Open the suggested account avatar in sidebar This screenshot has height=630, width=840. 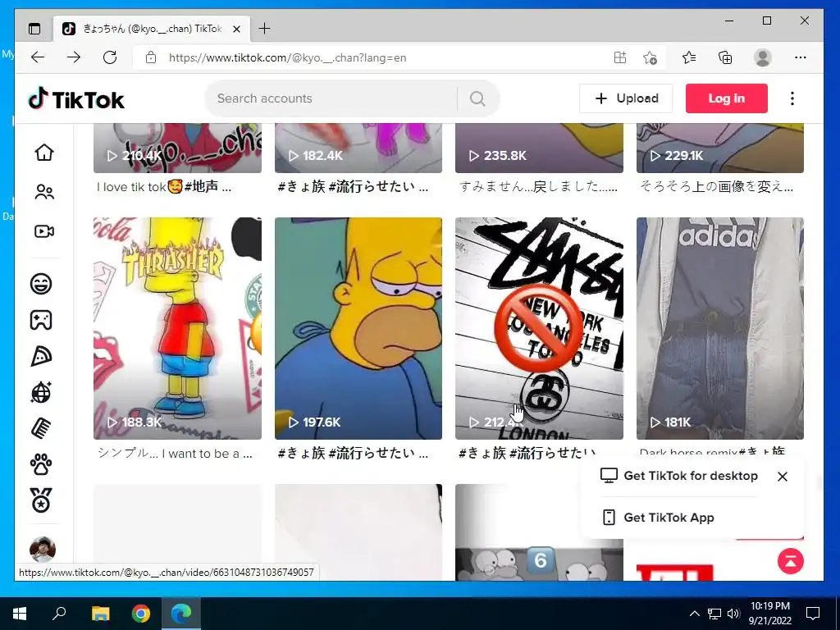[43, 549]
